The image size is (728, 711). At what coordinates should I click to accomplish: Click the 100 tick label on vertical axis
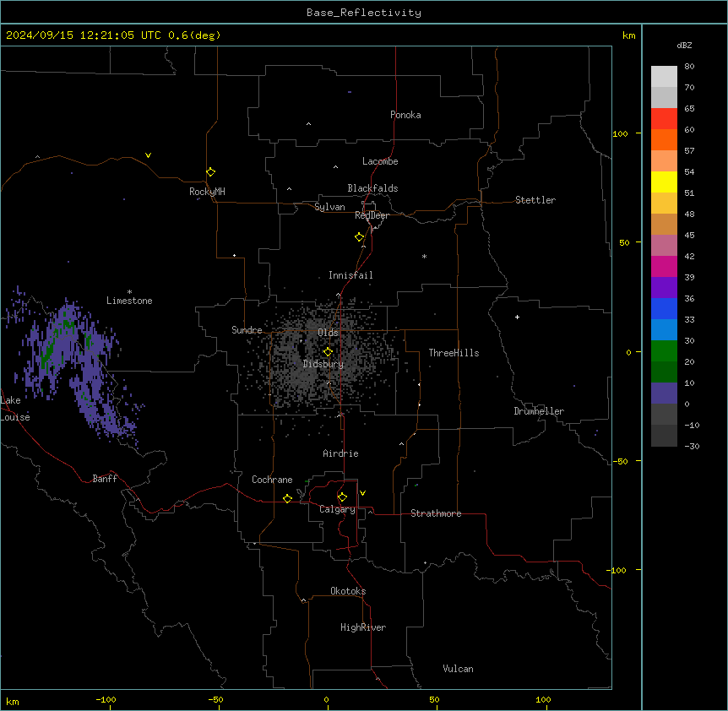point(620,133)
